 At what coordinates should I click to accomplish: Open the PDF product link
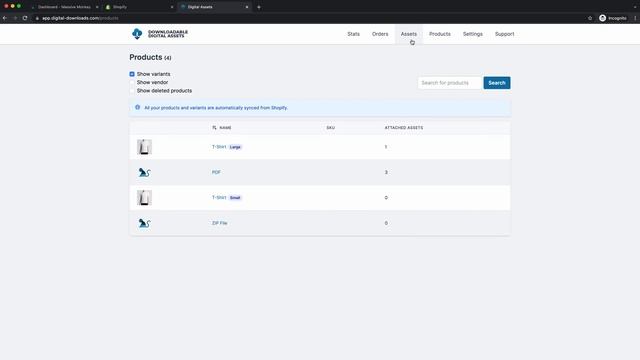[x=216, y=172]
